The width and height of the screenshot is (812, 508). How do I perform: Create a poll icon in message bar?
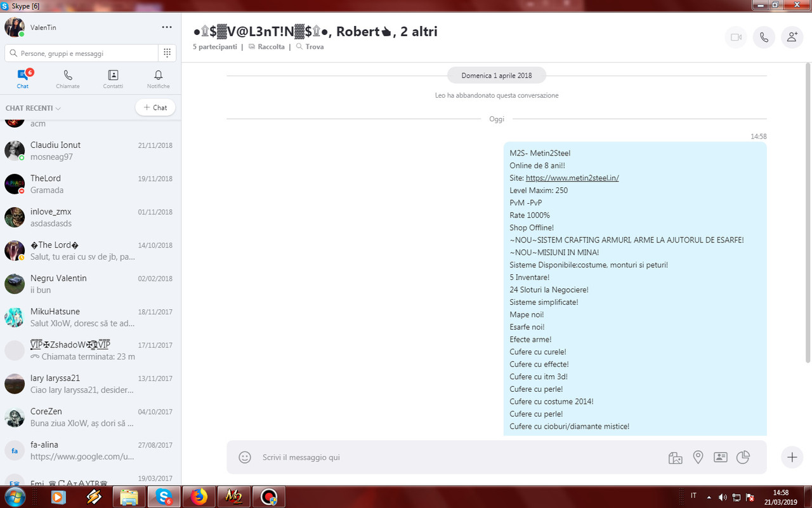coord(743,457)
